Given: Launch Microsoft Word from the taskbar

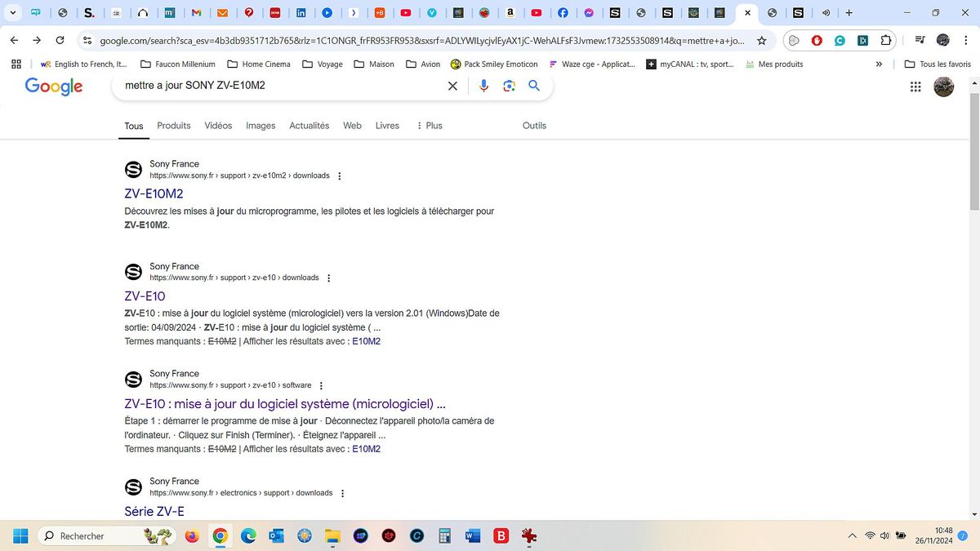Looking at the screenshot, I should pos(473,535).
